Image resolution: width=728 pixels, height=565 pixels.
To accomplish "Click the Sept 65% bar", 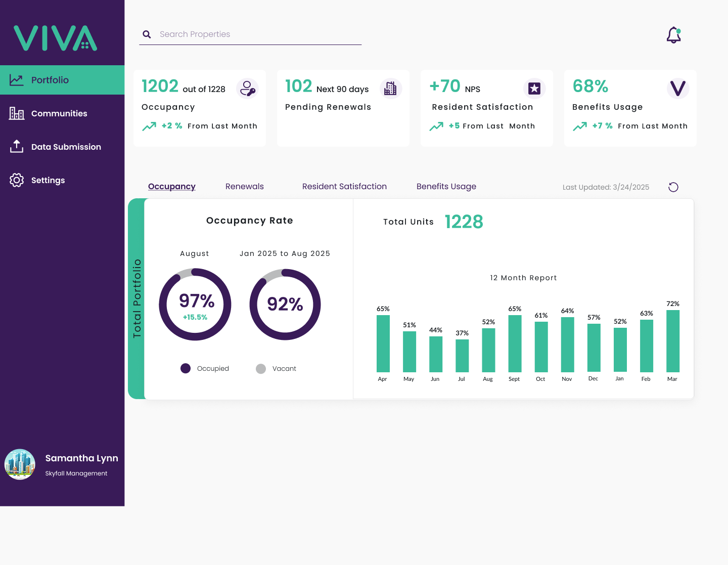I will click(x=515, y=343).
